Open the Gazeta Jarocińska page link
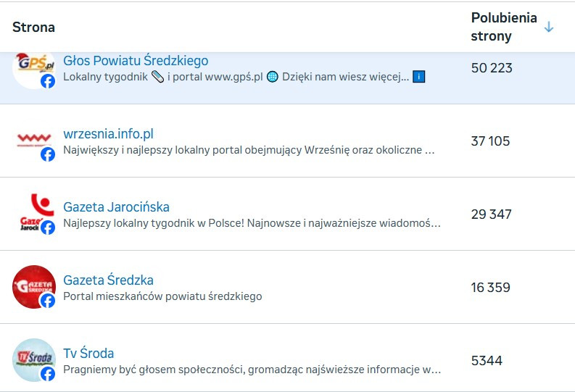The image size is (575, 392). (116, 207)
